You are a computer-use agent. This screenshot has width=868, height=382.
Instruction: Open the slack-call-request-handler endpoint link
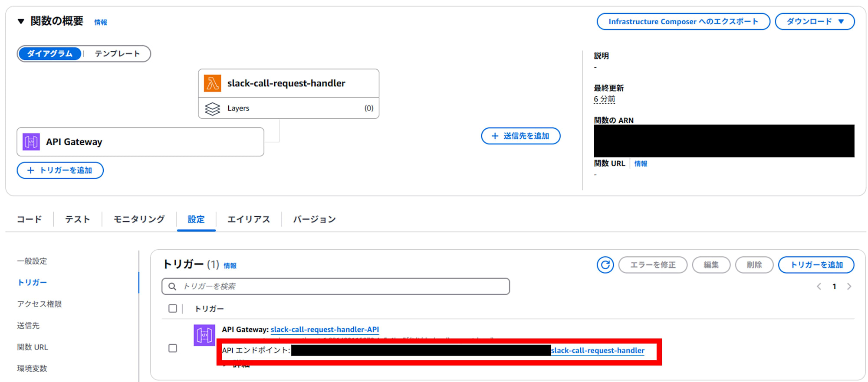598,350
